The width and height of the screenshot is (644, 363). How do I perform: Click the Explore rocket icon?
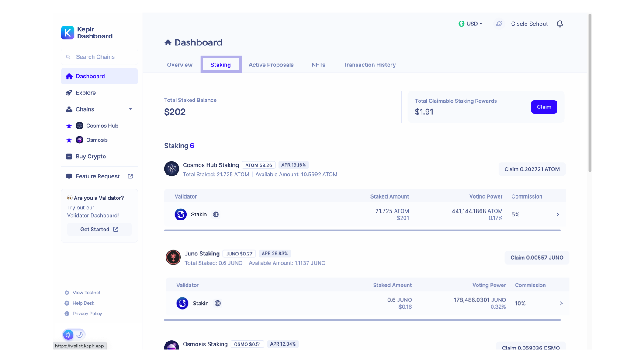69,93
